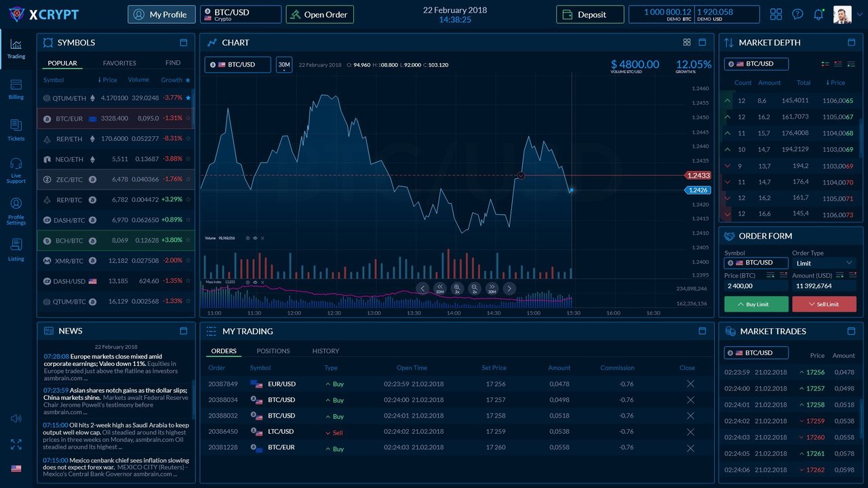Expand the Order Type Limit dropdown
The width and height of the screenshot is (868, 488).
click(824, 263)
